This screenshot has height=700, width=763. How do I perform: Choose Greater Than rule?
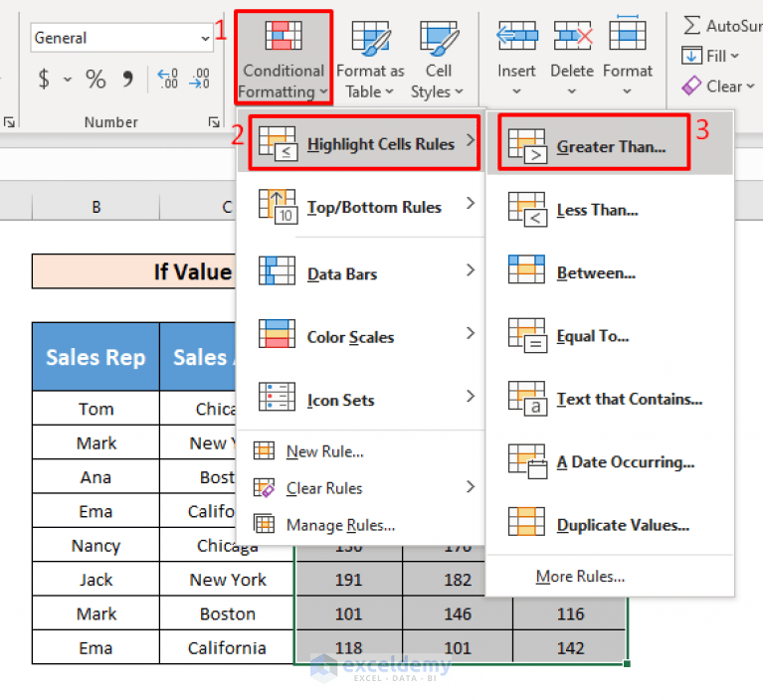point(610,143)
